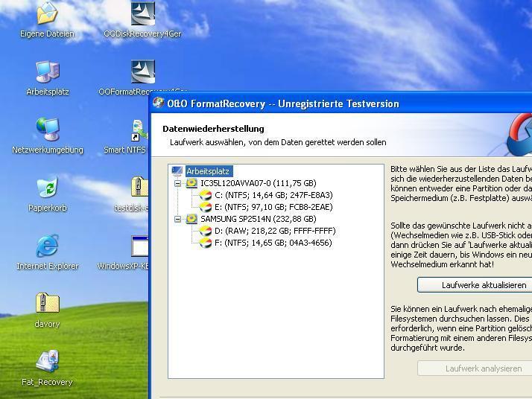Viewport: 532px width, 399px height.
Task: Select drive C: NTFS 14,64 GB
Action: tap(273, 195)
